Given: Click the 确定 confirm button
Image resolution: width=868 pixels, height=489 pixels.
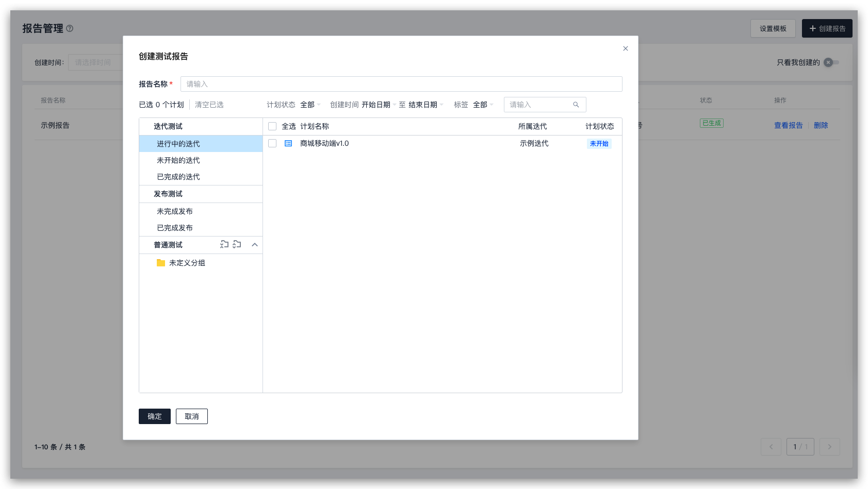Looking at the screenshot, I should click(155, 416).
